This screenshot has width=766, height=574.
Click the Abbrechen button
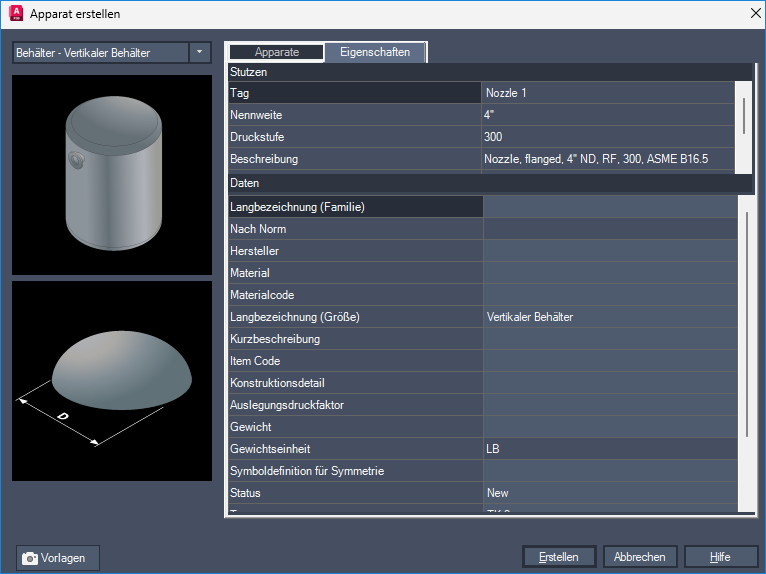(639, 557)
